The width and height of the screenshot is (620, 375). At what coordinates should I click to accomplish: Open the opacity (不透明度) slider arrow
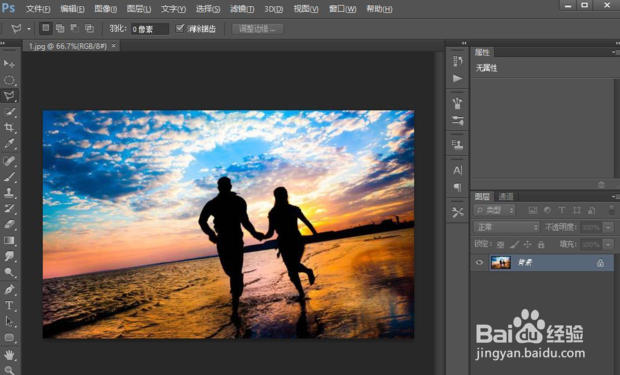click(609, 227)
